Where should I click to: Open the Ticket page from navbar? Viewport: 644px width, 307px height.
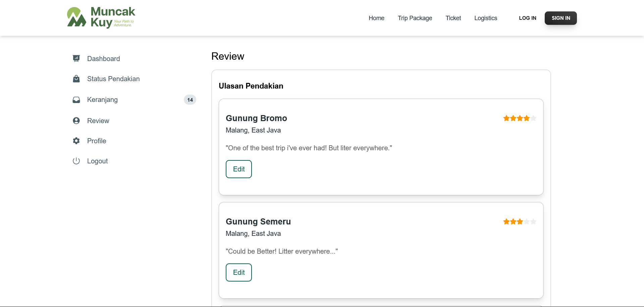tap(453, 18)
